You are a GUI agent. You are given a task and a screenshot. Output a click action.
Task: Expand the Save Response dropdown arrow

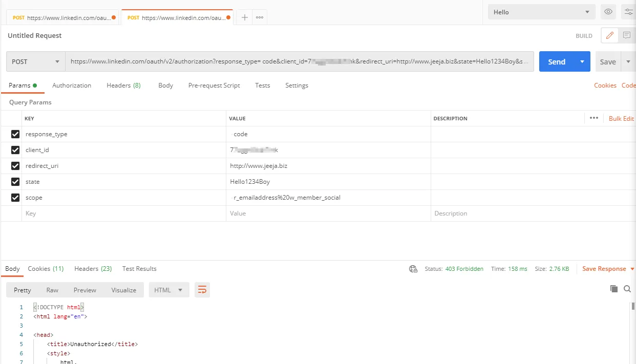pos(632,269)
